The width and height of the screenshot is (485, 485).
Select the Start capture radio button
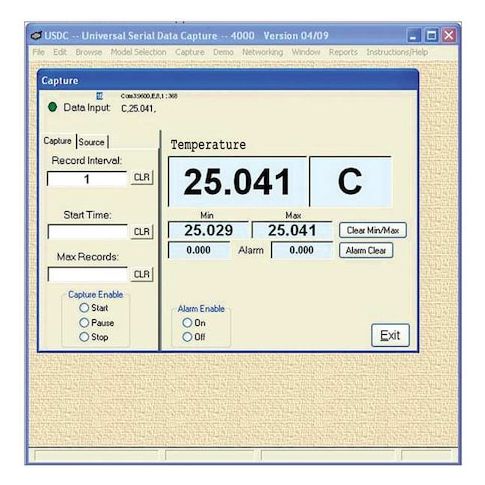[84, 308]
